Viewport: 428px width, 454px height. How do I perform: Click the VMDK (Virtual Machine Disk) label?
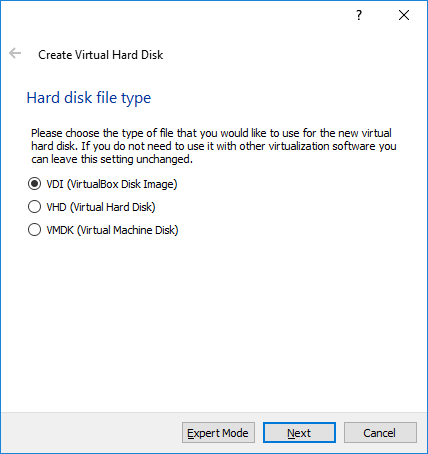[x=112, y=230]
